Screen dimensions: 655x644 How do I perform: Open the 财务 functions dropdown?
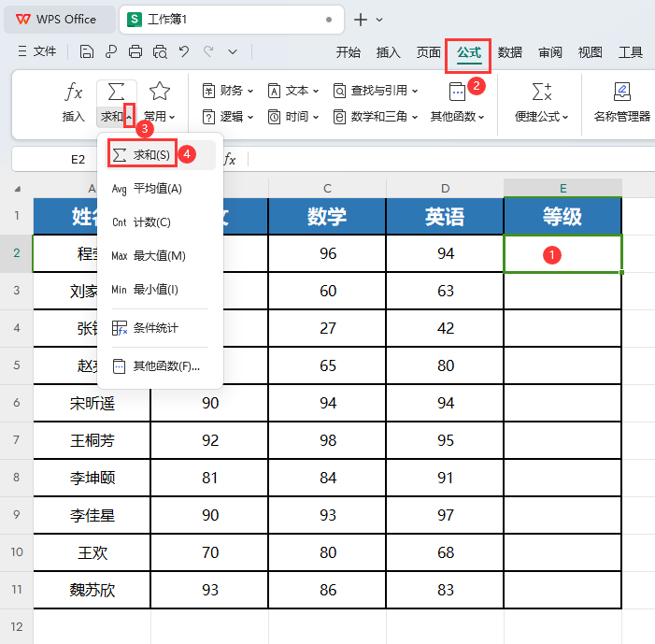click(228, 91)
